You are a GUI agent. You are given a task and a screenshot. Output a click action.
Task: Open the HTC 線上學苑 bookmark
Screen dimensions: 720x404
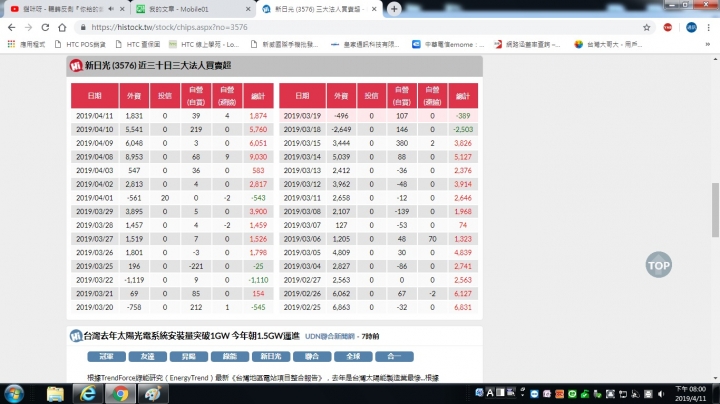[x=204, y=45]
